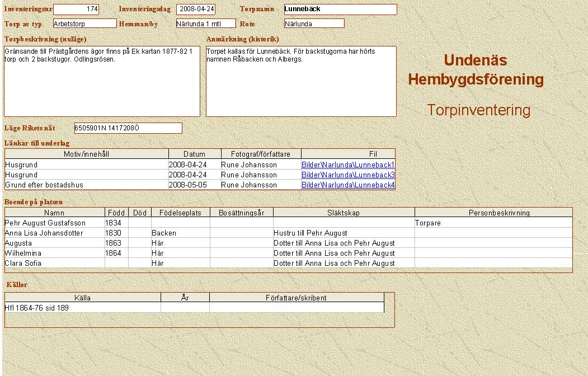
Task: Click the Namn column header
Action: [54, 213]
